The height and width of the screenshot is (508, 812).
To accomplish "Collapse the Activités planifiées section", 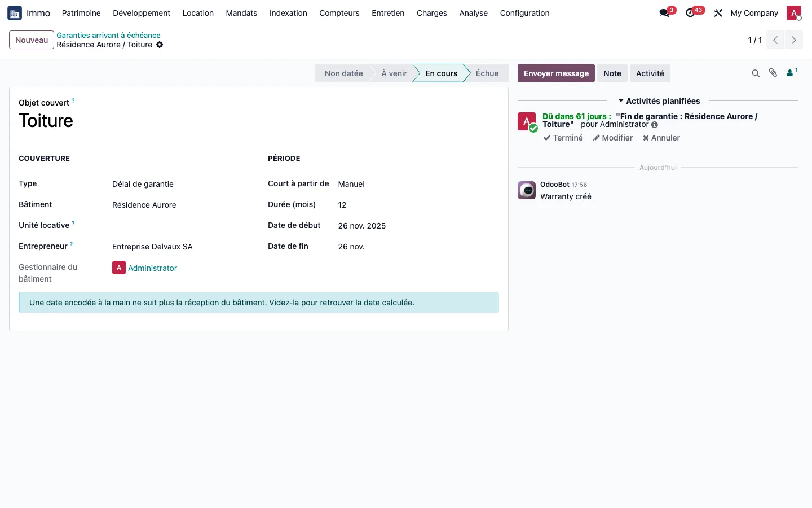I will click(659, 101).
